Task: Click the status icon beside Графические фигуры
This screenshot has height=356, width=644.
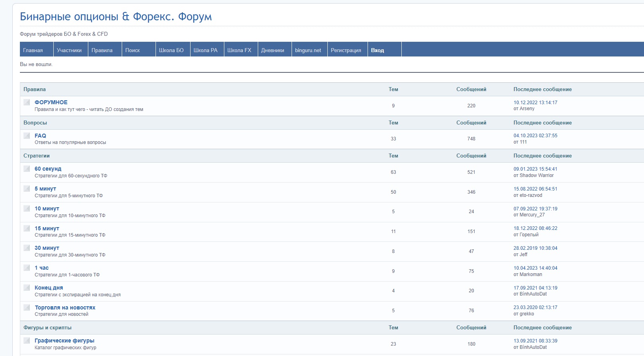Action: [x=27, y=340]
